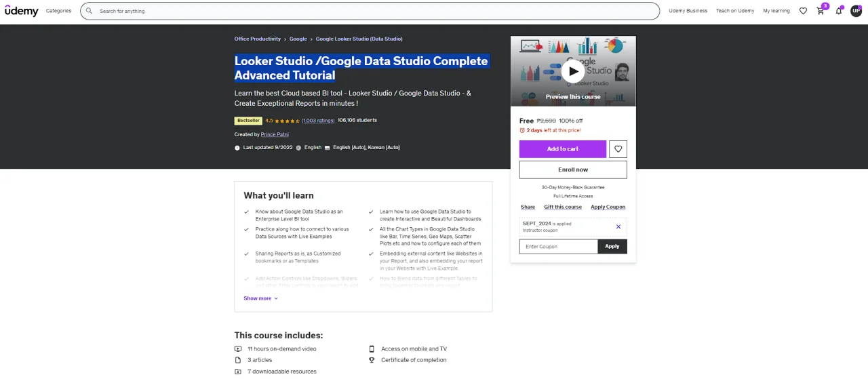This screenshot has width=868, height=379.
Task: Go to Office Productivity breadcrumb
Action: [258, 39]
